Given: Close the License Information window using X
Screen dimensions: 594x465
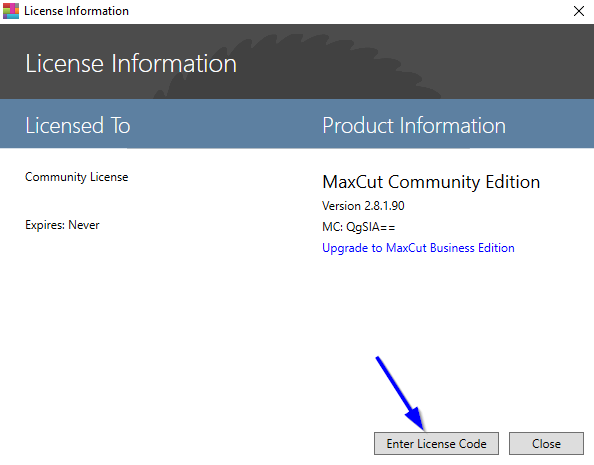Looking at the screenshot, I should click(x=578, y=11).
